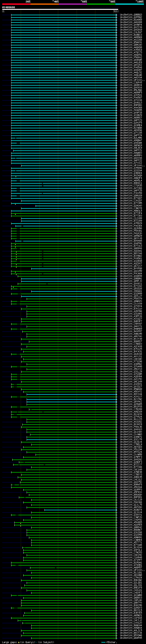Viewport: 146px width, 644px height.
Task: Select the UniRef100_B5AH31 label
Action: 131,42
